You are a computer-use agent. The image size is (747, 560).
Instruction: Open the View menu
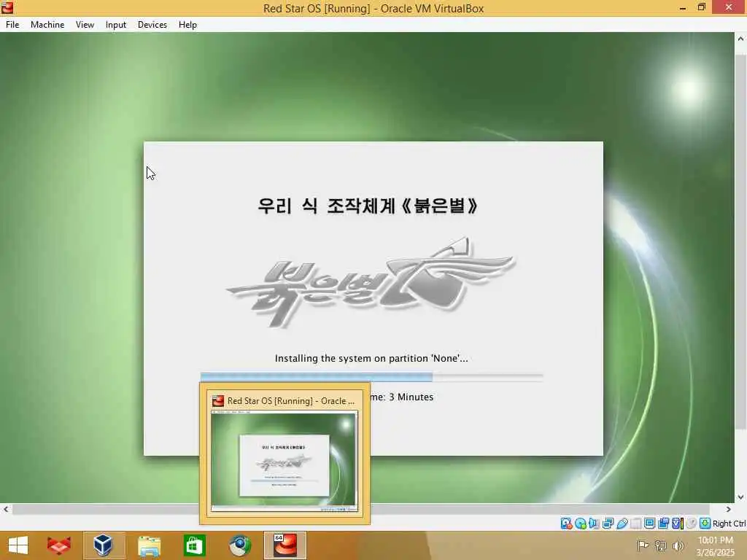point(85,24)
